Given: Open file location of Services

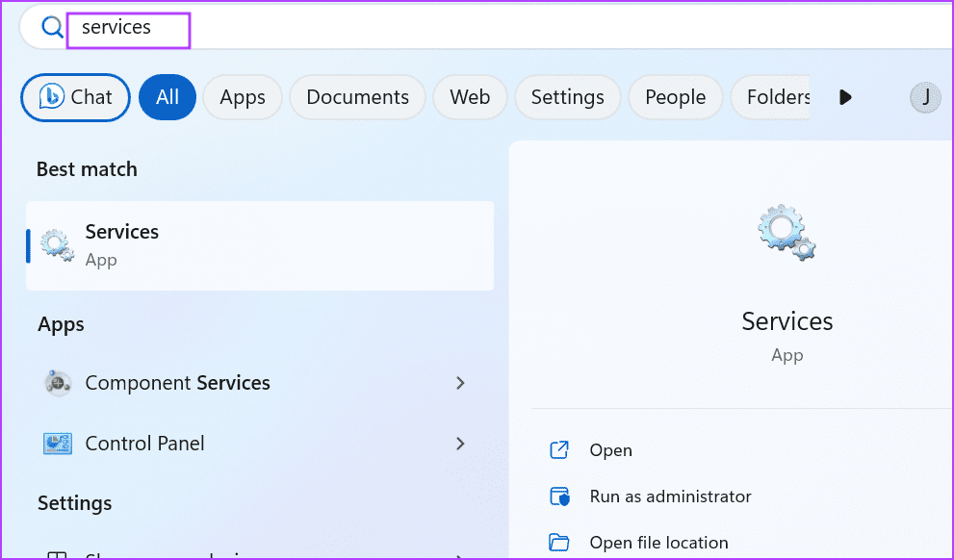Looking at the screenshot, I should pos(659,542).
